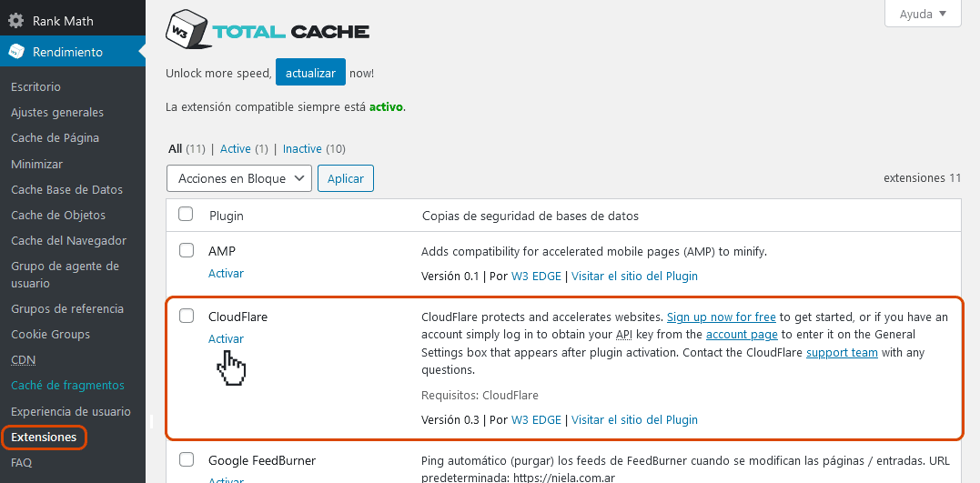Select Ajustes generales in sidebar
This screenshot has height=483, width=980.
[57, 113]
